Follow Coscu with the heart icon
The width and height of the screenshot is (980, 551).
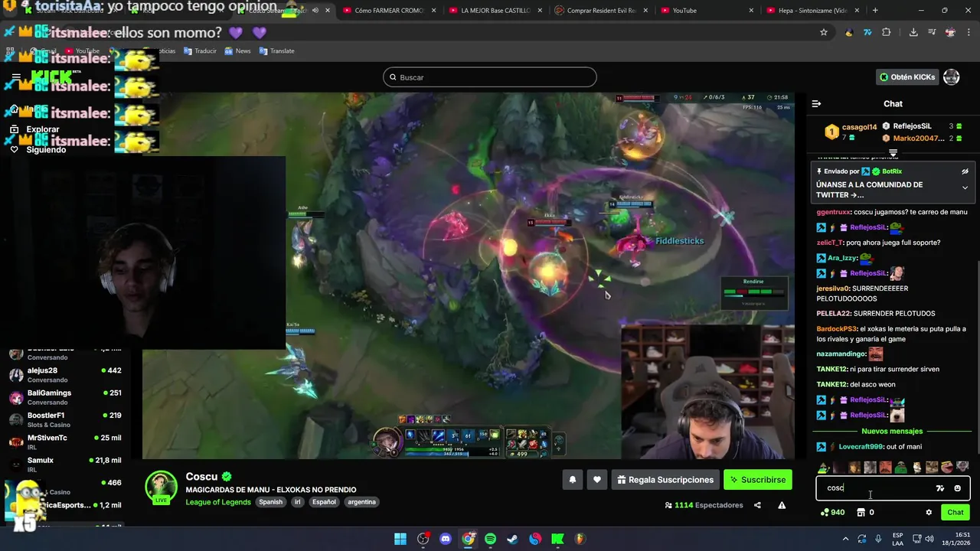click(597, 480)
